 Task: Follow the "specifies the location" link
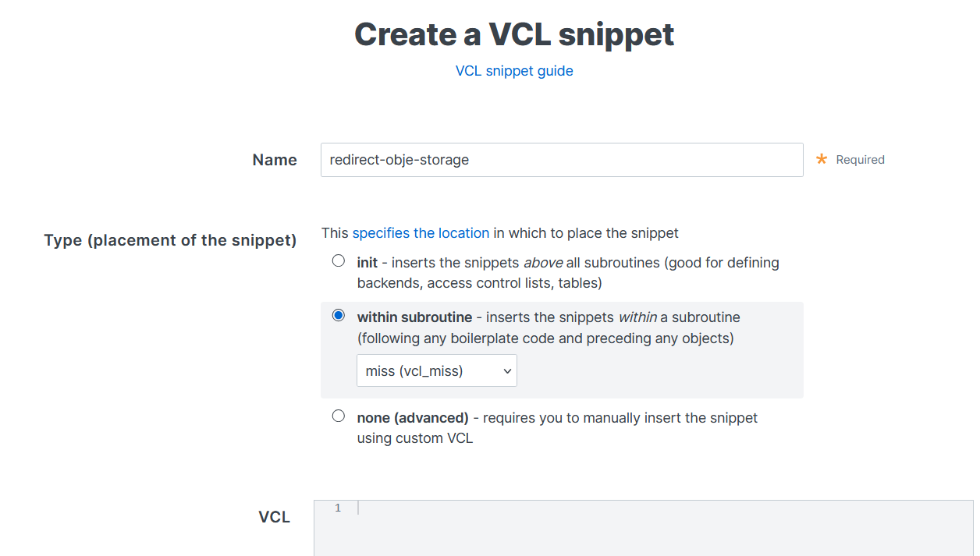pyautogui.click(x=421, y=232)
